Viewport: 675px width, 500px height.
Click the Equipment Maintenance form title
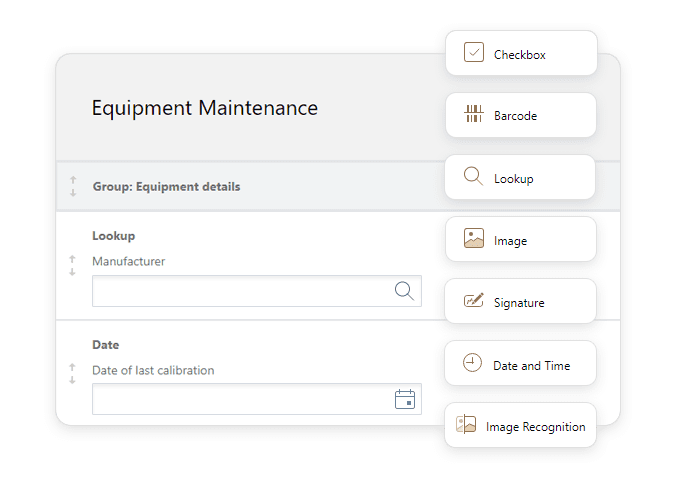click(205, 108)
